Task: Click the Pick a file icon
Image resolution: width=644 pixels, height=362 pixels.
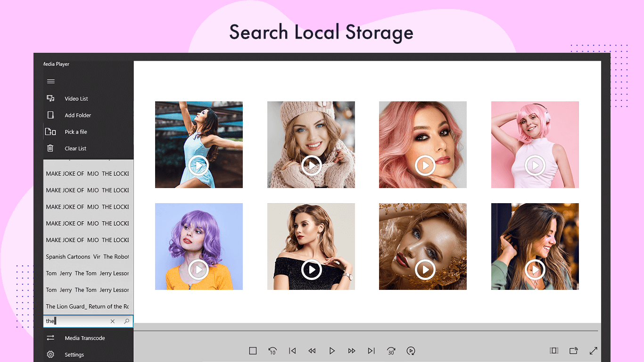Action: point(50,132)
